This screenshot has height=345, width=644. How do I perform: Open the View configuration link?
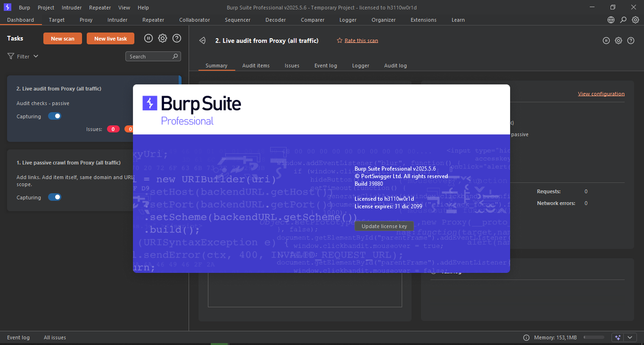tap(601, 94)
